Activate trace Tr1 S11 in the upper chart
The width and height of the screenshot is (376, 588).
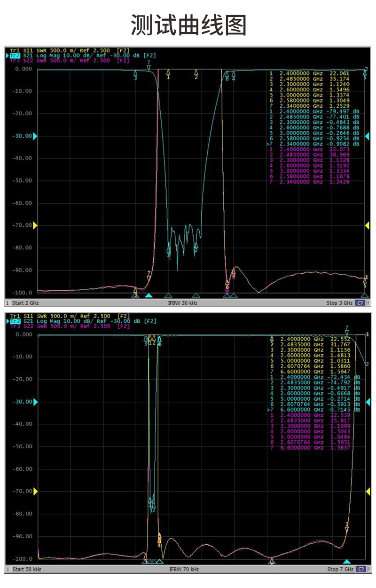click(x=23, y=50)
